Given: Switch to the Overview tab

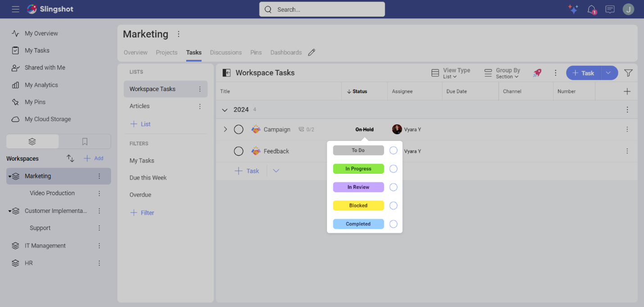Looking at the screenshot, I should (x=136, y=52).
